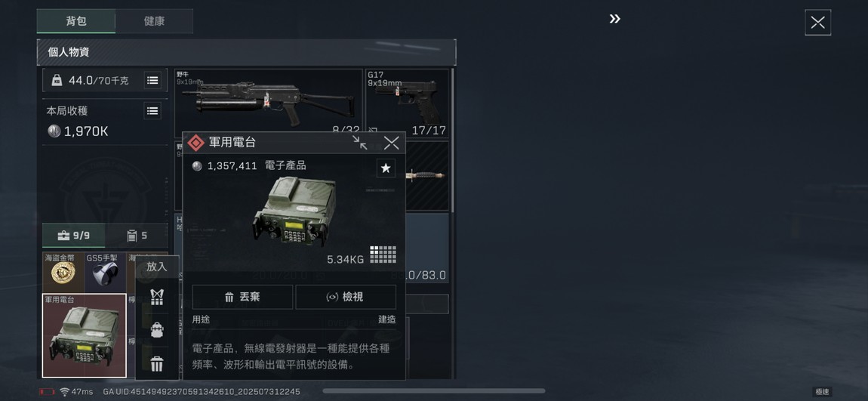The height and width of the screenshot is (401, 868).
Task: Click the 丟棄 discard button
Action: (x=242, y=297)
